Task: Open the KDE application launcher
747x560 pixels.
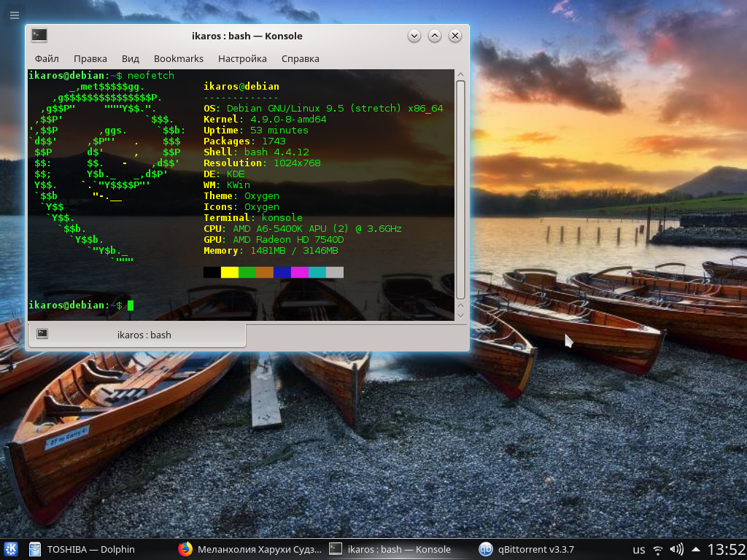Action: [x=11, y=549]
